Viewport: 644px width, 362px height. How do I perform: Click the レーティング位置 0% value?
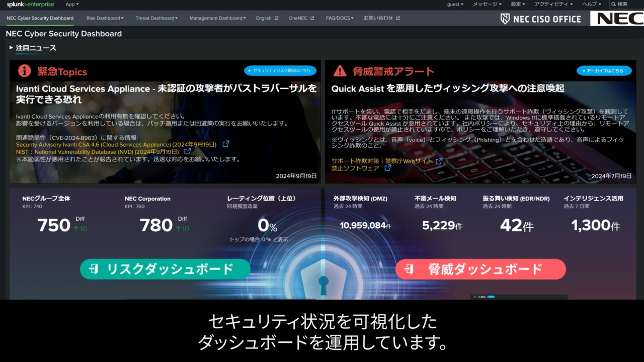(267, 225)
